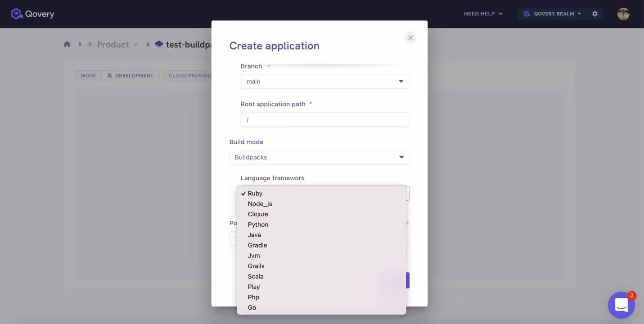Screen dimensions: 644x324
Task: Choose Node_js from the framework list
Action: (x=321, y=204)
